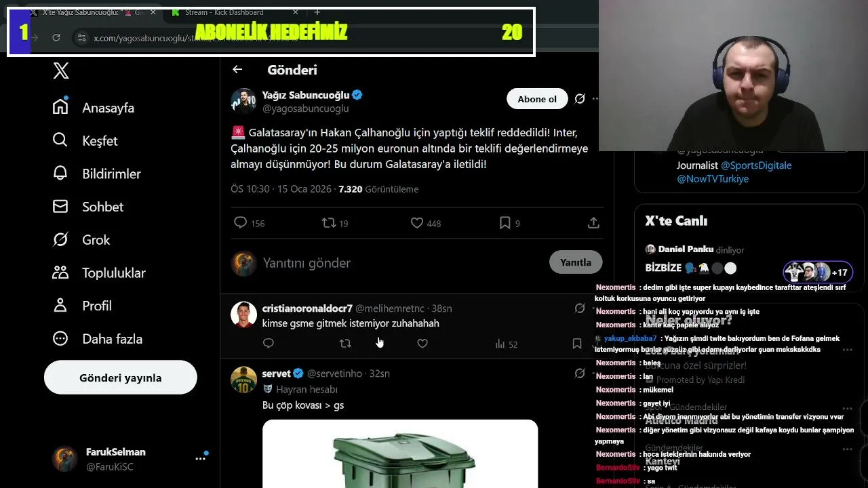Bookmark the main tweet with 9 bookmarks
868x488 pixels.
(x=505, y=222)
